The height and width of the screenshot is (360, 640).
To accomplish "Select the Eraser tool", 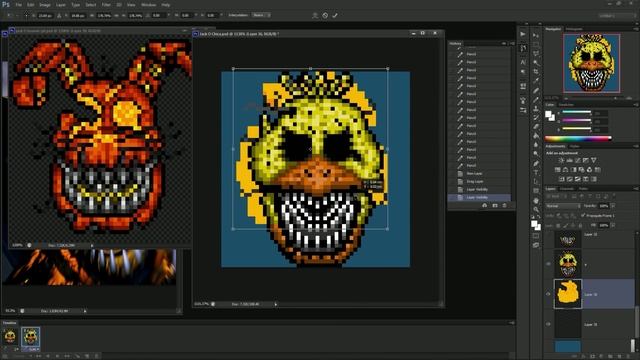I will point(536,127).
